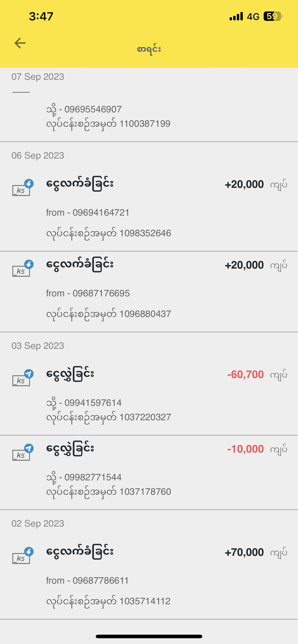The height and width of the screenshot is (644, 298).
Task: Tap the +70,000 amount
Action: (x=244, y=552)
